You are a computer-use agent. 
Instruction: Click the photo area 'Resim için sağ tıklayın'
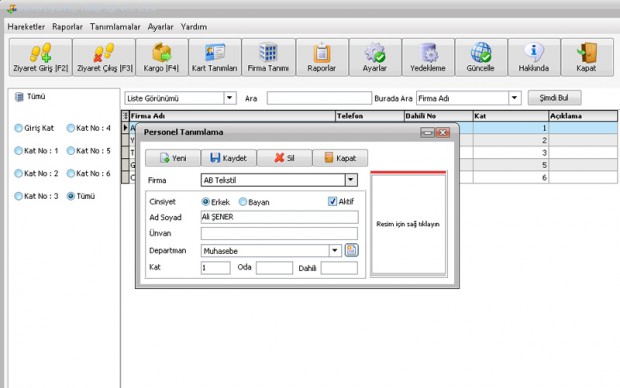(408, 224)
